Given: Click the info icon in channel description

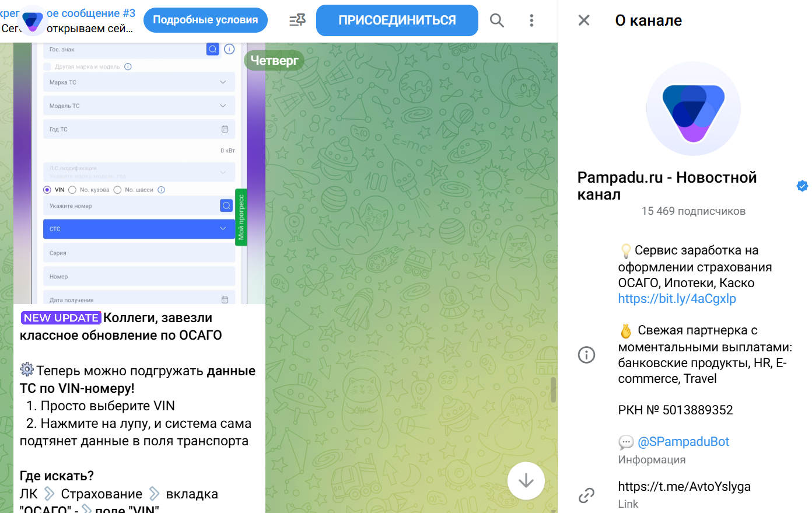Looking at the screenshot, I should coord(586,355).
